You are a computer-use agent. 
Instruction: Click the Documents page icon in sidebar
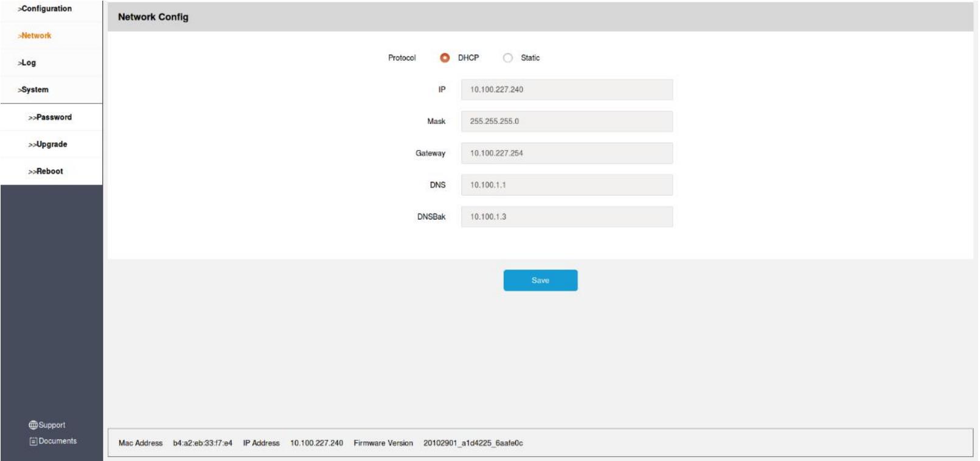click(33, 442)
